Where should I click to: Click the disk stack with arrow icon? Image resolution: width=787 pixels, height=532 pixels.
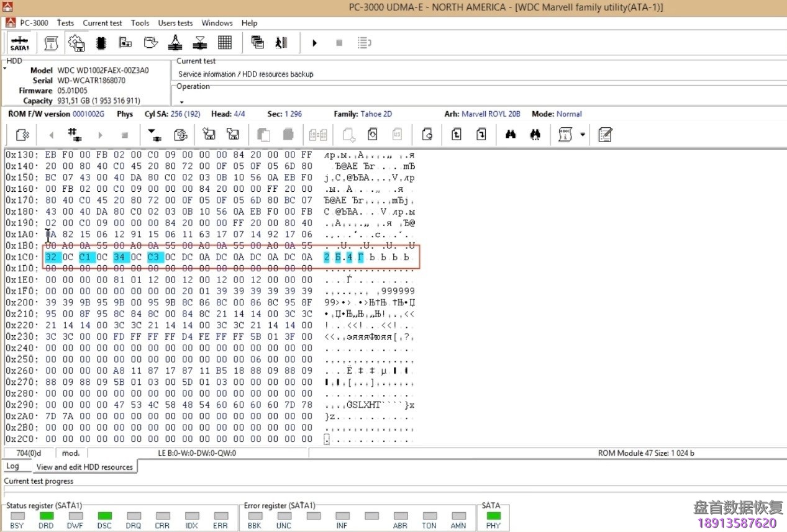pos(150,43)
